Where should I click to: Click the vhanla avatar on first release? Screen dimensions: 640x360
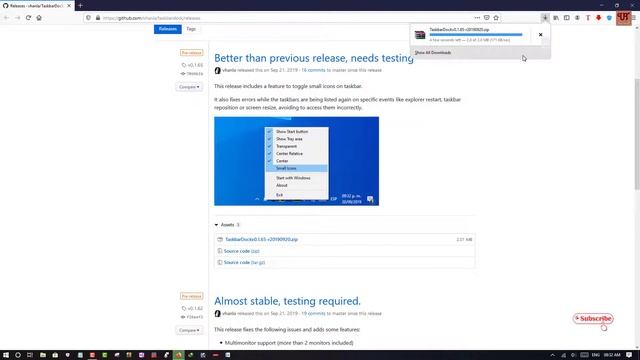[x=218, y=71]
